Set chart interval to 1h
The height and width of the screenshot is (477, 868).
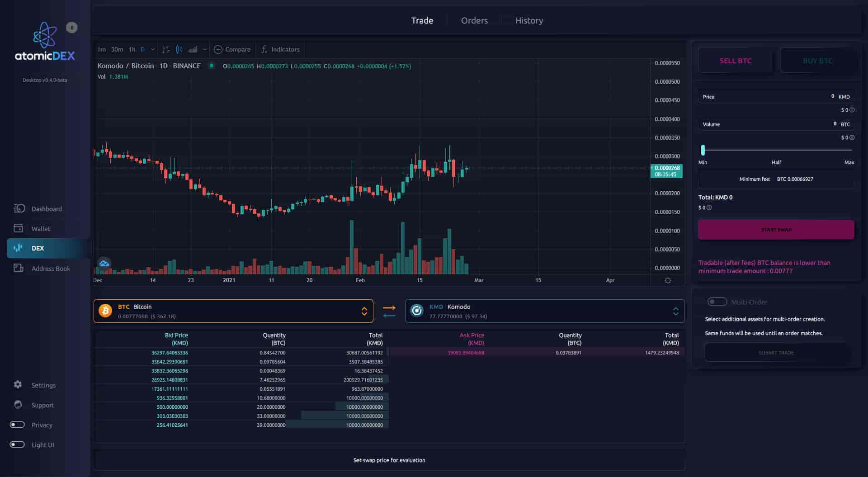point(132,49)
